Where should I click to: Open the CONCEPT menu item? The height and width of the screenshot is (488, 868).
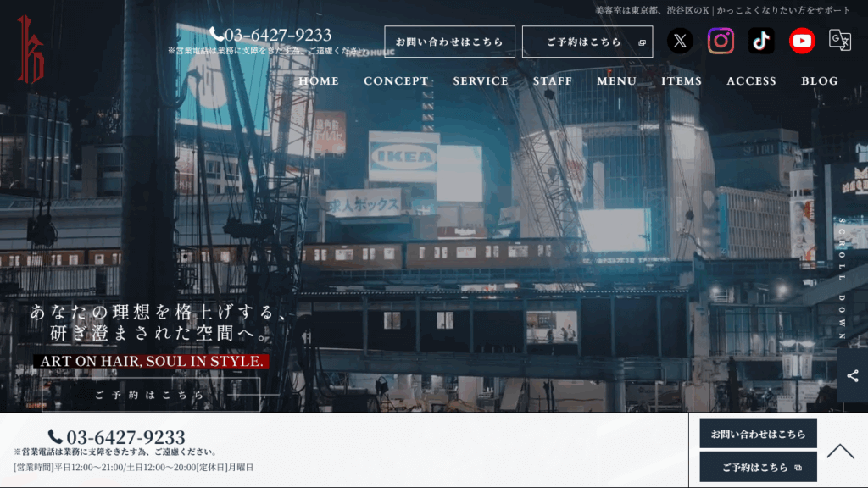pos(396,81)
